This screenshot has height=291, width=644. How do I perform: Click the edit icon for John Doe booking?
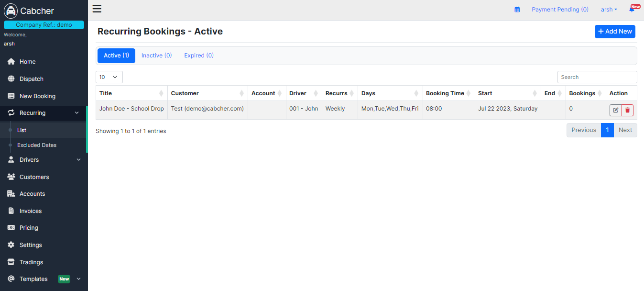click(x=616, y=111)
